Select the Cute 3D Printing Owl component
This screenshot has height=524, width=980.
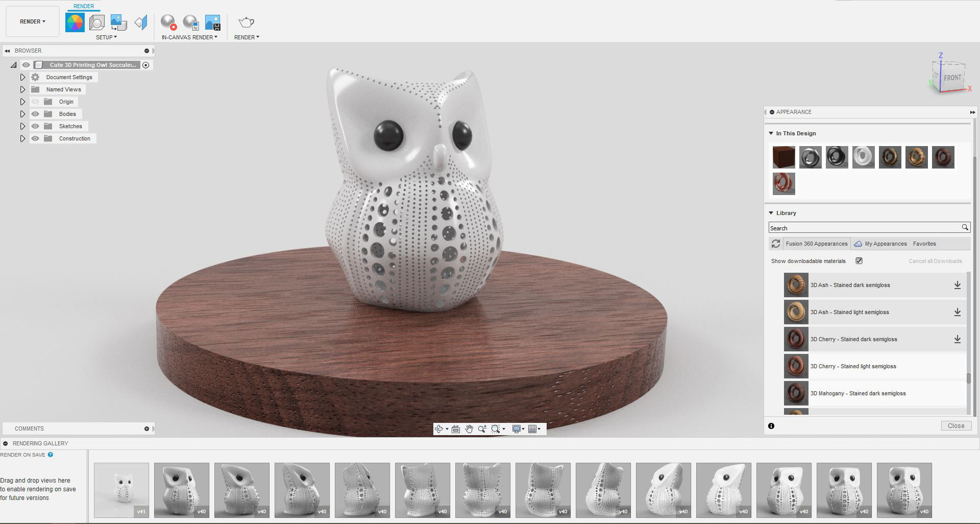[93, 65]
